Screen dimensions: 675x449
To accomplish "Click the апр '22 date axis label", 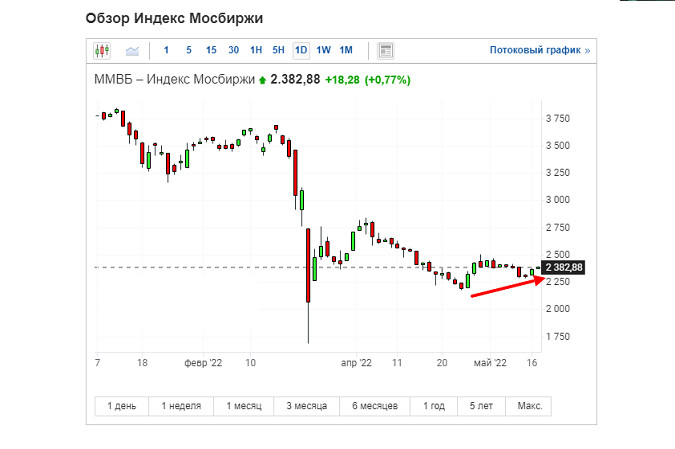I will point(356,363).
